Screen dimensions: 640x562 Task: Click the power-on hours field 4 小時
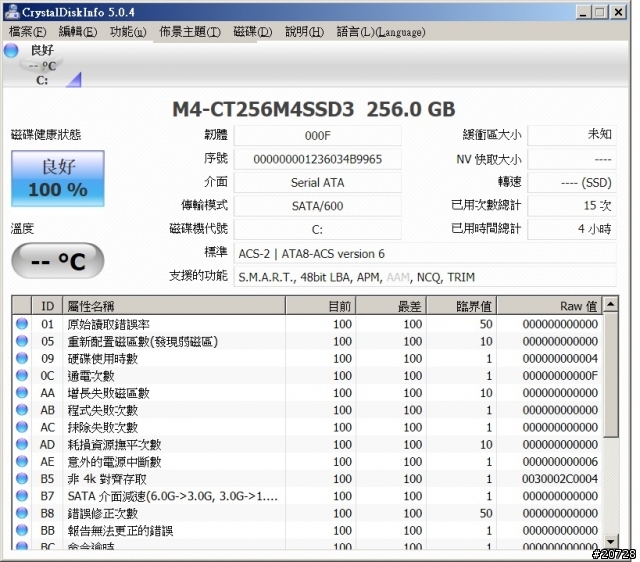coord(571,229)
